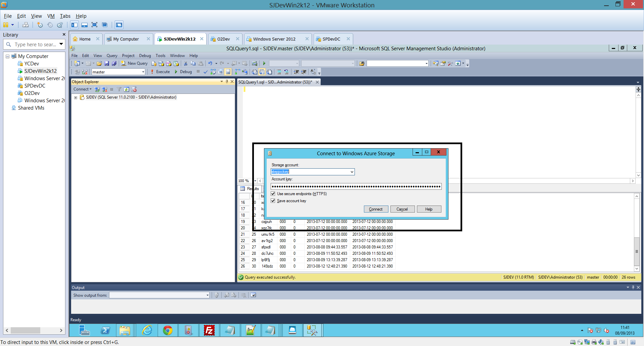Click the File Explorer icon in taskbar
This screenshot has height=346, width=644.
click(125, 331)
